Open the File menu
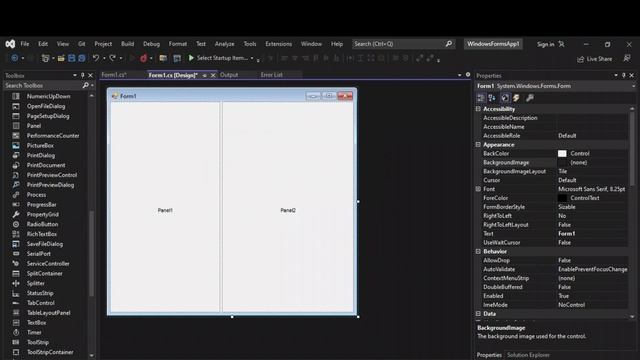The height and width of the screenshot is (360, 640). 25,44
